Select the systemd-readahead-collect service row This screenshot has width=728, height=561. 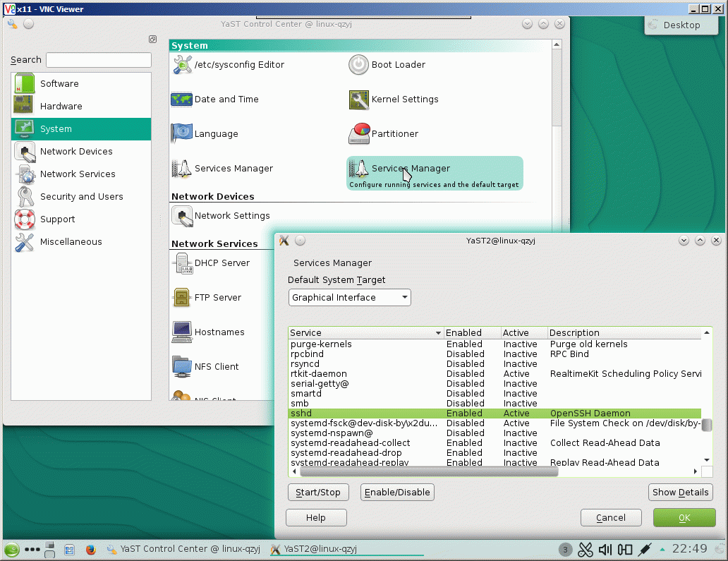click(x=495, y=443)
